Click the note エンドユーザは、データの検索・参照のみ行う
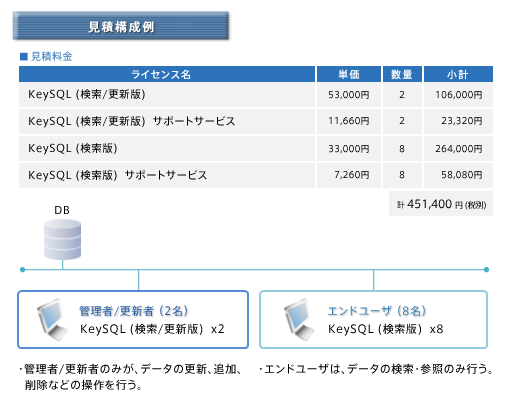 click(376, 369)
